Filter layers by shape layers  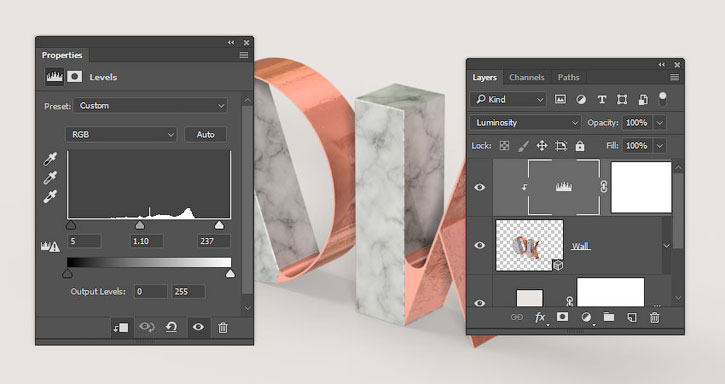coord(622,99)
